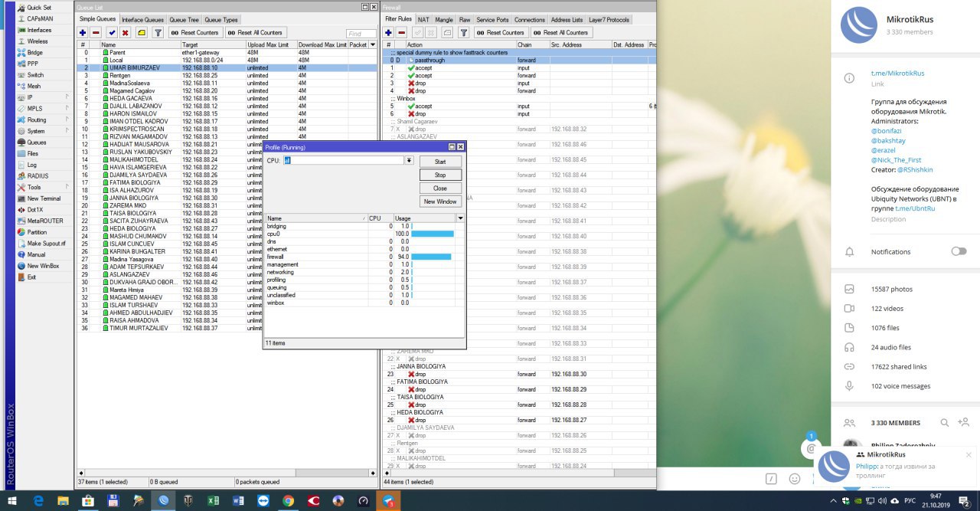Enable selected queue with blue checkmark

(112, 33)
